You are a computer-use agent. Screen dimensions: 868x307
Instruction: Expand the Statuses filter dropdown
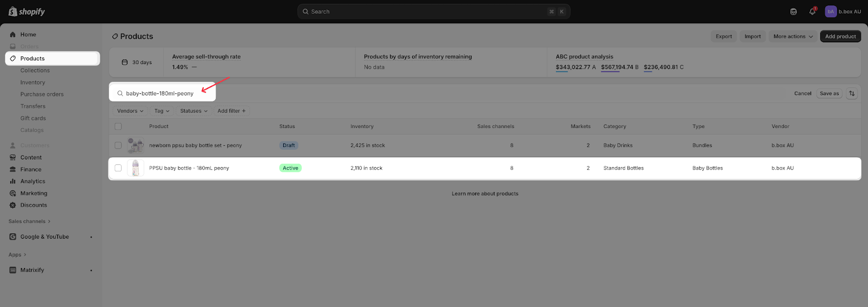[x=194, y=111]
